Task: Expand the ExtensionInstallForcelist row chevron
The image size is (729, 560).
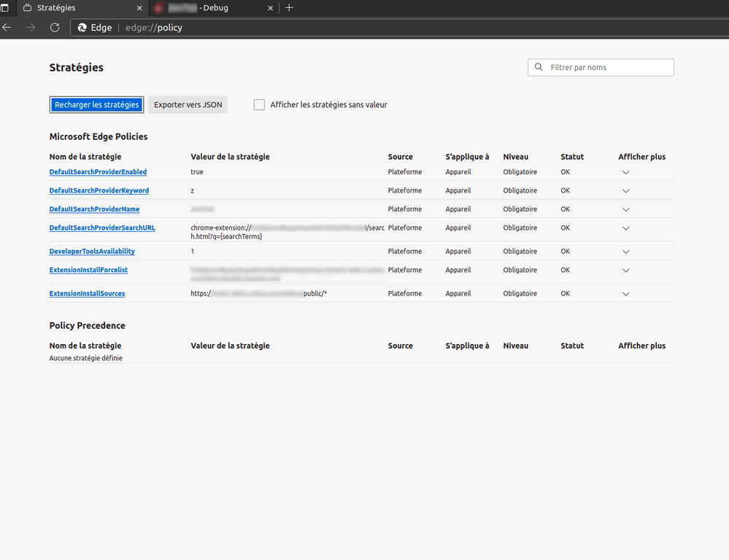Action: point(625,270)
